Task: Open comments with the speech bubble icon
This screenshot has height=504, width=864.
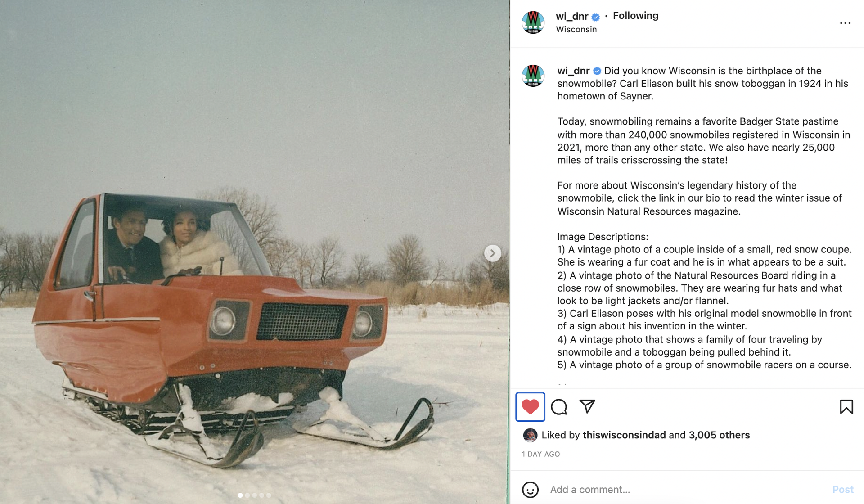Action: [559, 407]
